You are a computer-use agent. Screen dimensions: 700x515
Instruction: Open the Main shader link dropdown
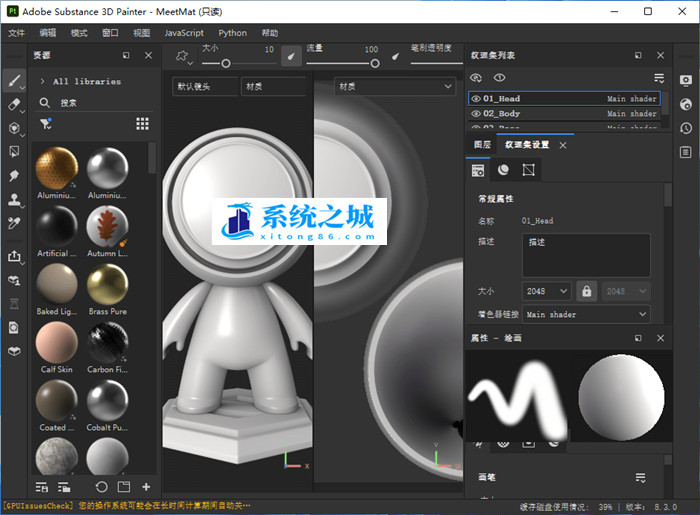tap(586, 314)
